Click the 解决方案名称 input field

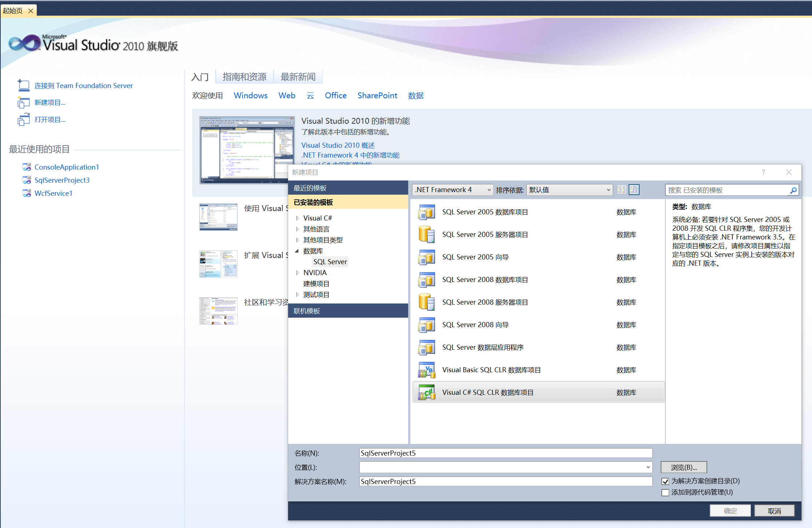point(506,481)
